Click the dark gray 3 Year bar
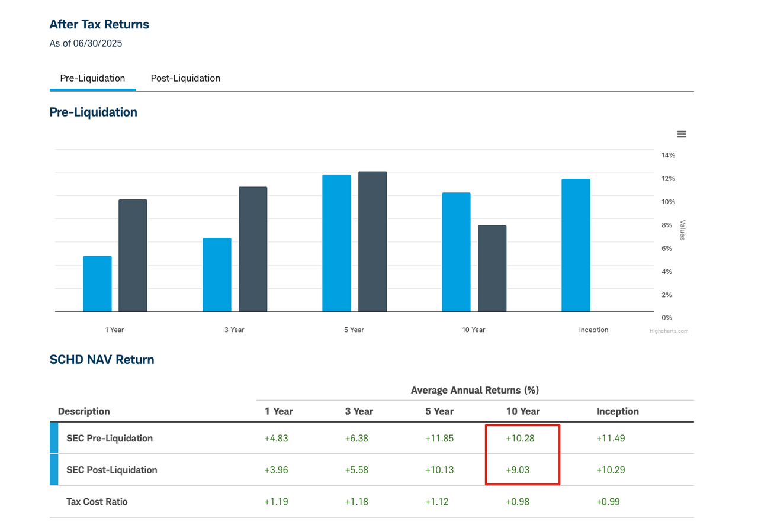Viewport: 758px width, 532px height. [253, 249]
